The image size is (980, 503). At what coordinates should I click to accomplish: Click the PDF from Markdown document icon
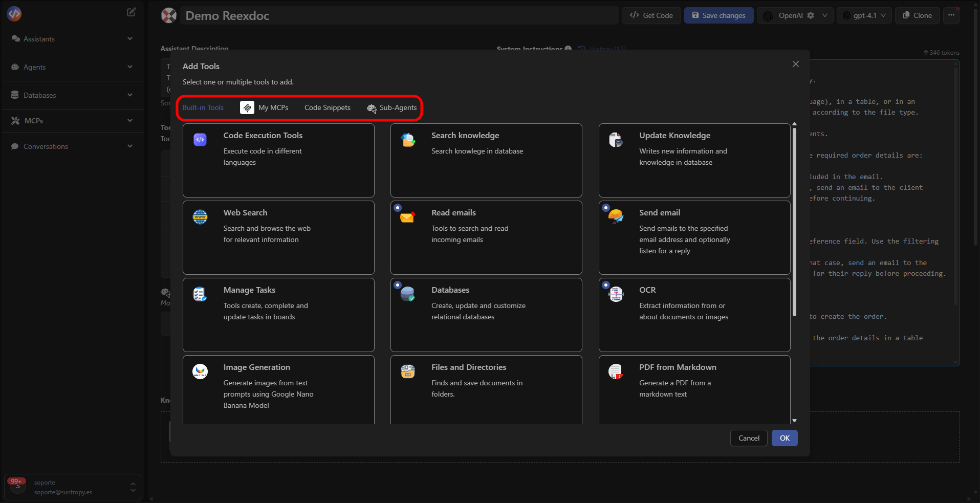tap(616, 371)
